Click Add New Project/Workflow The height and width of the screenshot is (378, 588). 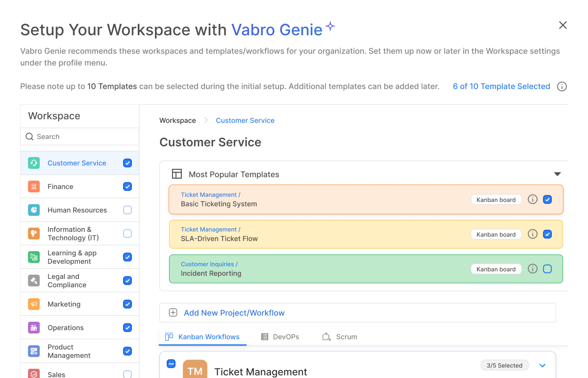(x=234, y=313)
